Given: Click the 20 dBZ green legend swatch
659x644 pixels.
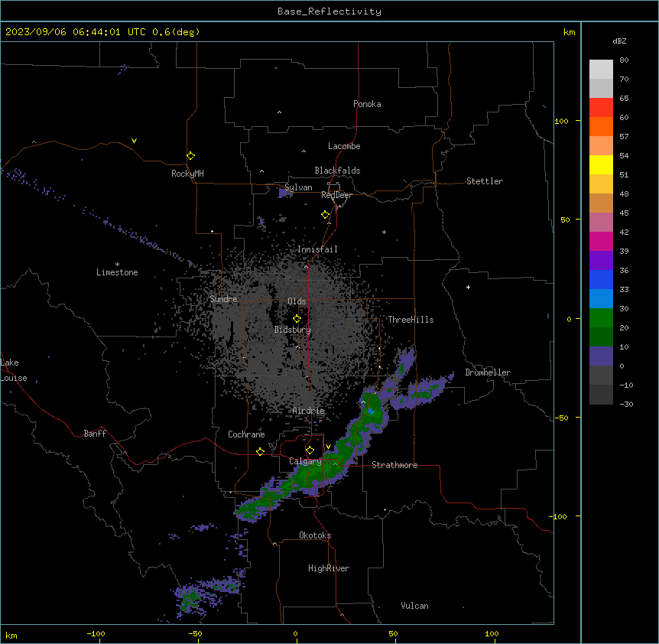Looking at the screenshot, I should (x=601, y=337).
